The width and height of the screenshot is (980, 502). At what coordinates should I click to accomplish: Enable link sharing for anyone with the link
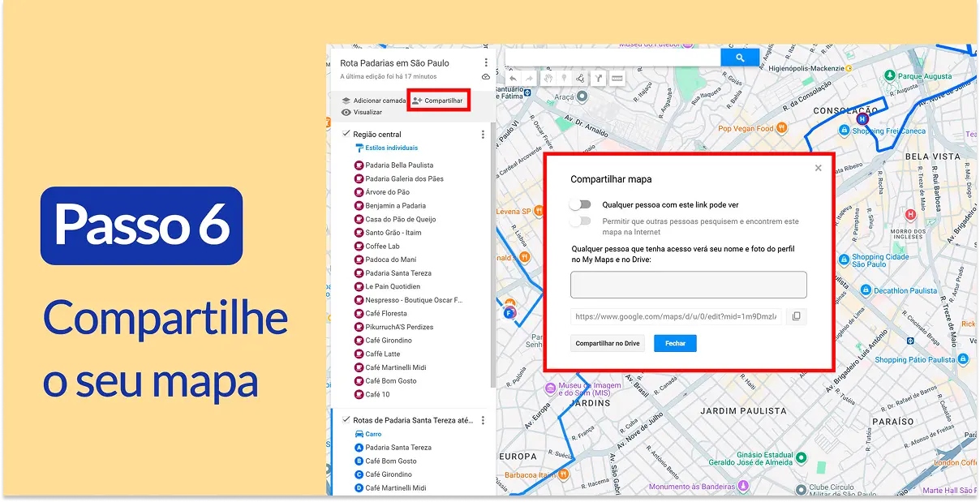click(582, 205)
